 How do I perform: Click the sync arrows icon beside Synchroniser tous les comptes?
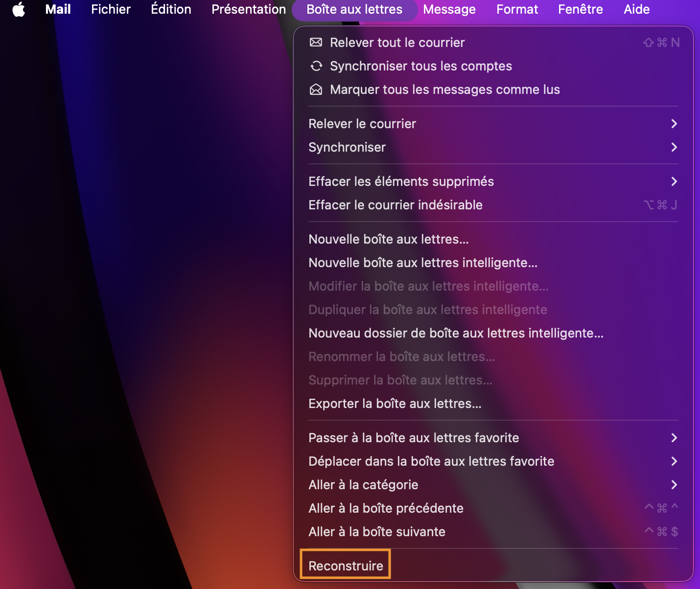click(316, 66)
